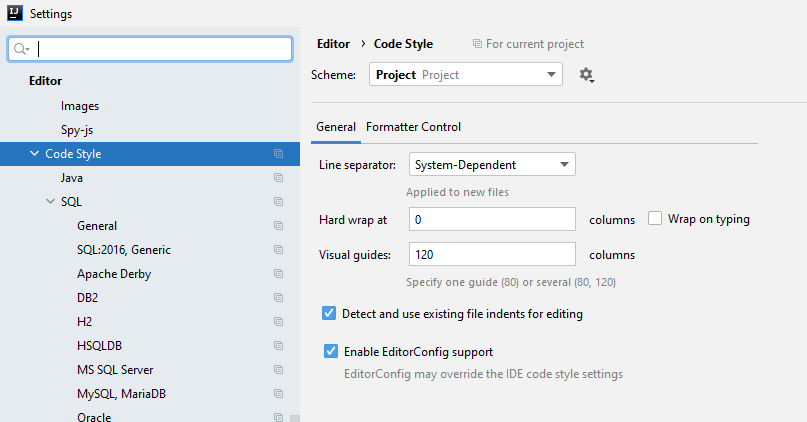Select MySQL, MariaDB dialect
The height and width of the screenshot is (422, 807).
pos(121,394)
